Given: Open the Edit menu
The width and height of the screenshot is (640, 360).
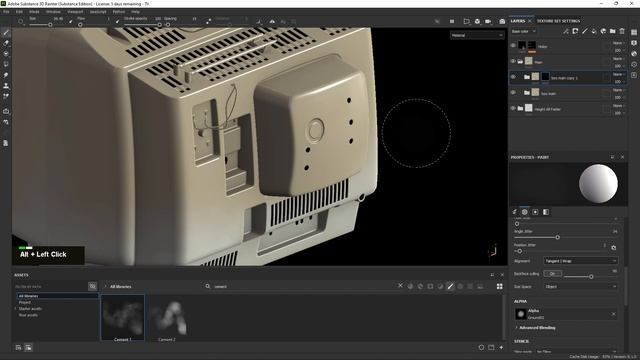Looking at the screenshot, I should coord(19,12).
